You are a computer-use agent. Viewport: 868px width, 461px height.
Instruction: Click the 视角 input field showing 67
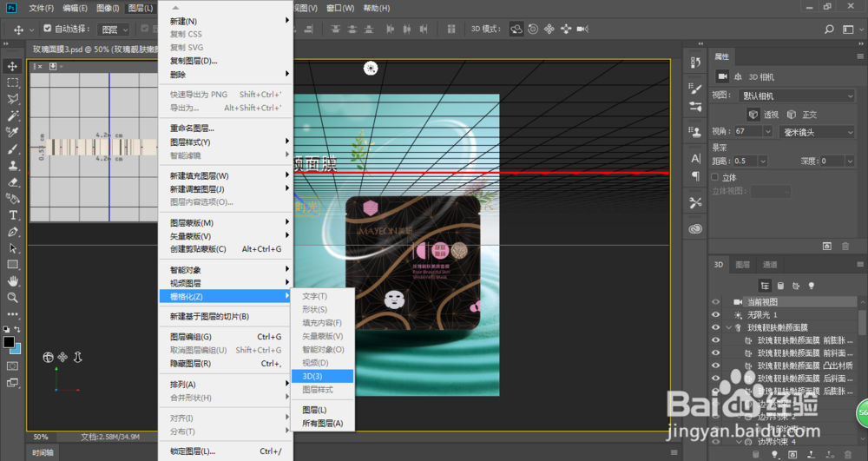tap(748, 132)
